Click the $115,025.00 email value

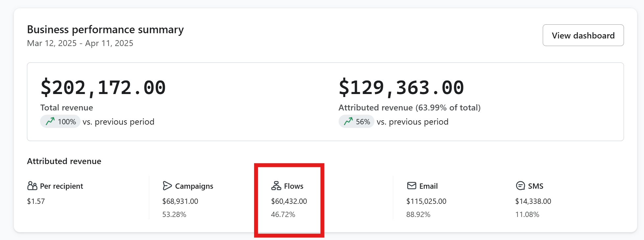click(426, 201)
